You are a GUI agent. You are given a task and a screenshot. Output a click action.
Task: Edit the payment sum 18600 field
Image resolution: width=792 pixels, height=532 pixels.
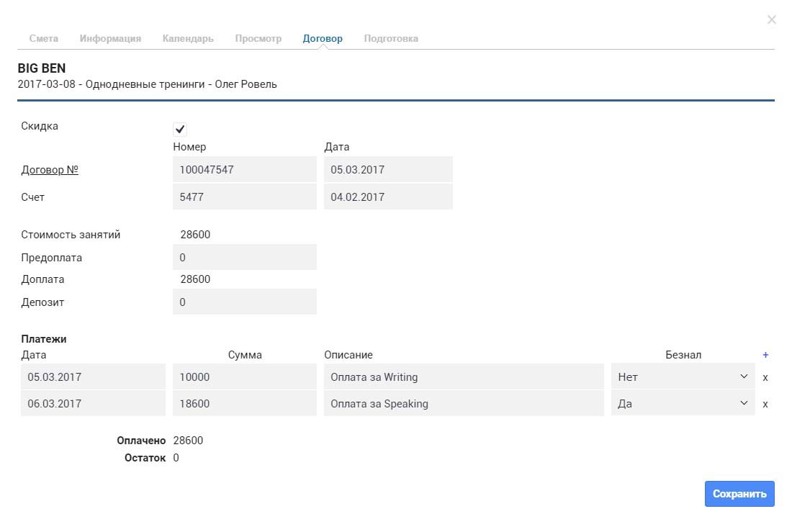pos(245,404)
